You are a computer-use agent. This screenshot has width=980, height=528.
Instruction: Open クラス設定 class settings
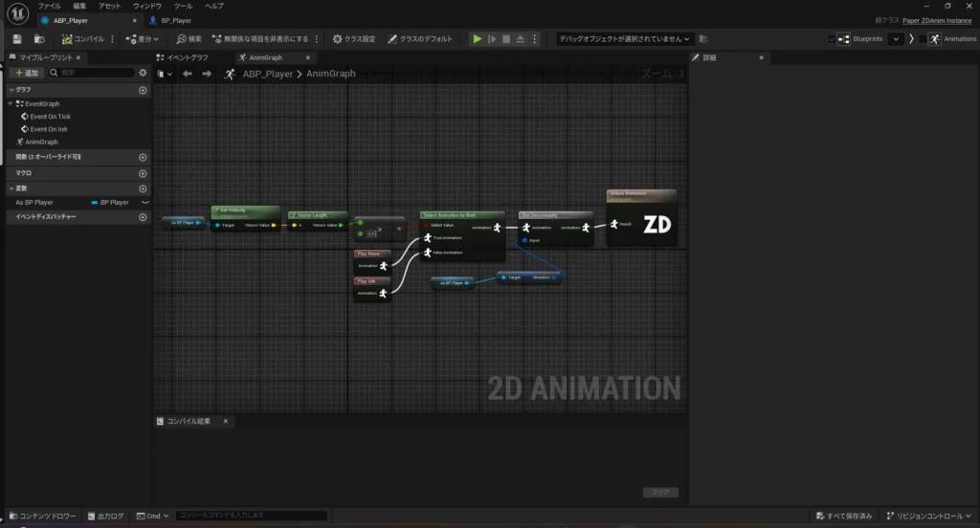[x=354, y=39]
